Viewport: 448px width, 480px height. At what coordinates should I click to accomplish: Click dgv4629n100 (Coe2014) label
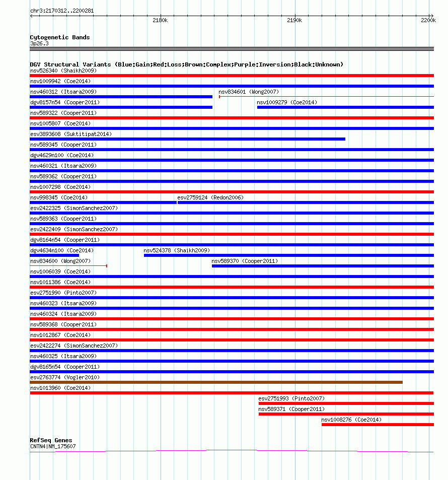[x=62, y=155]
